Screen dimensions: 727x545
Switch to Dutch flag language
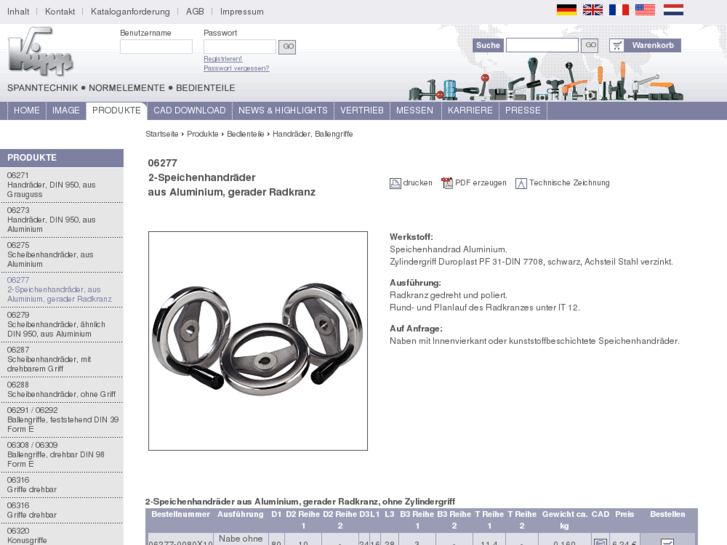[673, 10]
